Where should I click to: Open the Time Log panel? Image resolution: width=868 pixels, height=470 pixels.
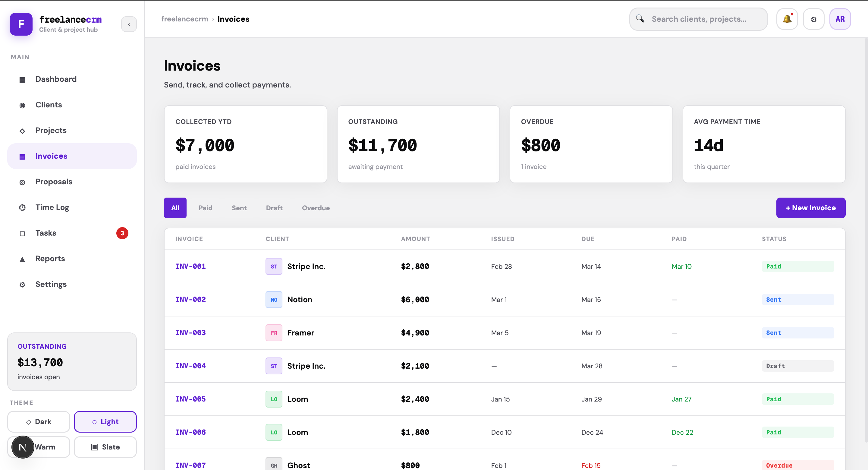pos(52,207)
